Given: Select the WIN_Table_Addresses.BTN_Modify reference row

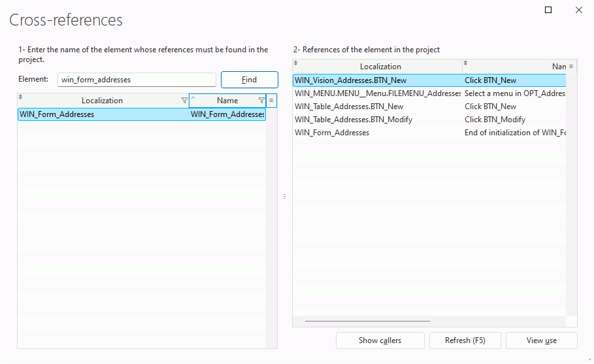Looking at the screenshot, I should [429, 120].
